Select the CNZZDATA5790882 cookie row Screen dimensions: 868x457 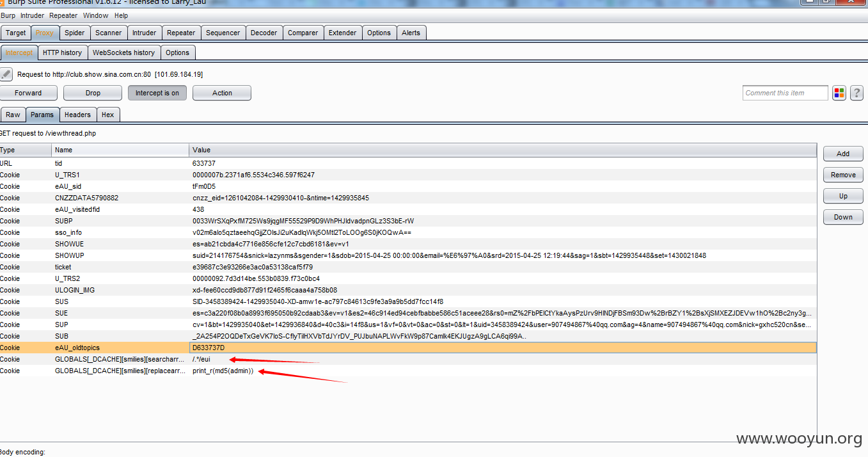(x=408, y=198)
